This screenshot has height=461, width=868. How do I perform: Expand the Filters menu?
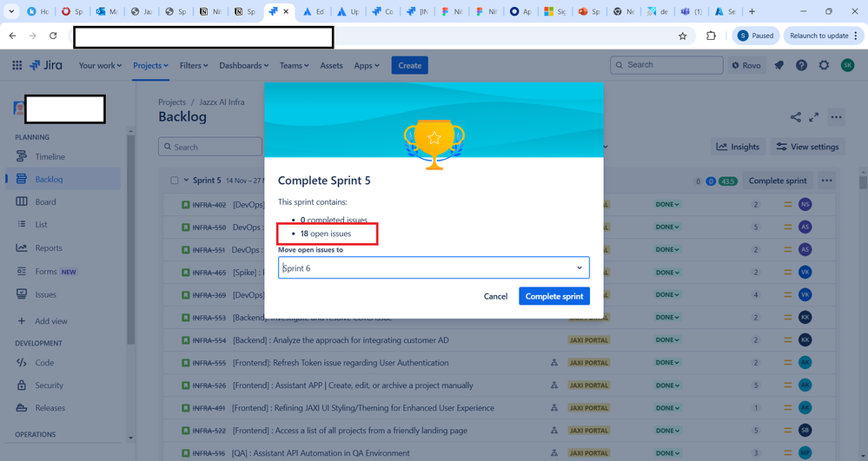pyautogui.click(x=194, y=65)
